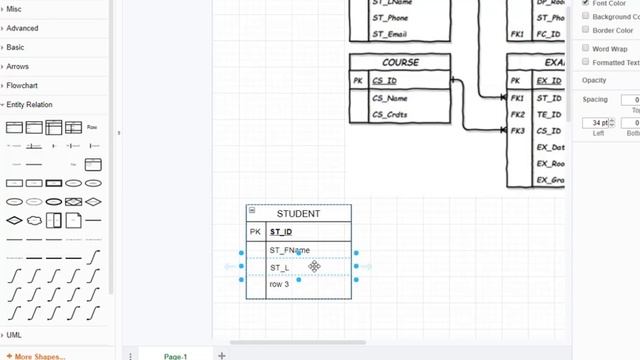Choose the two-column split rectangle shape
Image resolution: width=640 pixels, height=360 pixels.
click(53, 220)
